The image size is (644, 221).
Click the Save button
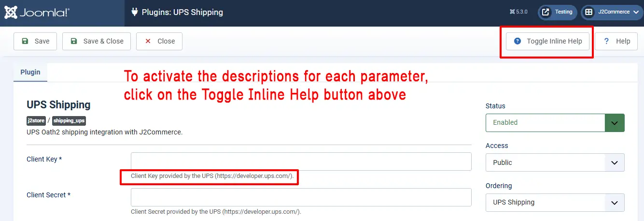35,41
